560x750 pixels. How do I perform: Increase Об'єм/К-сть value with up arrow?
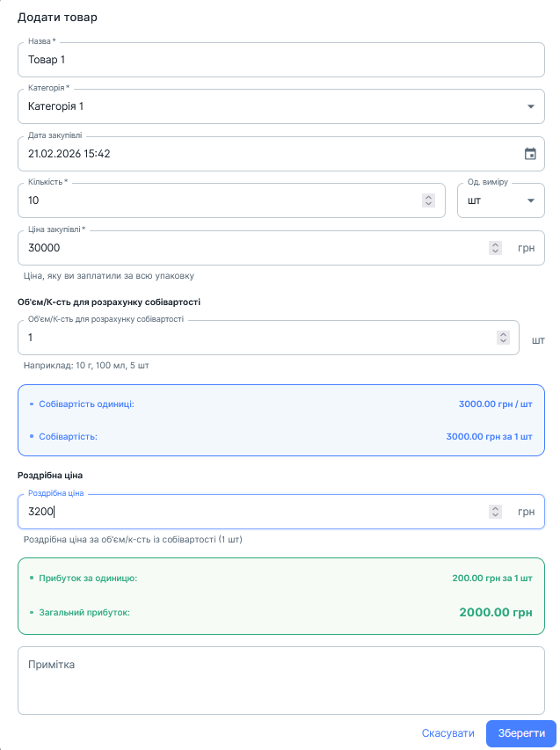pyautogui.click(x=503, y=334)
